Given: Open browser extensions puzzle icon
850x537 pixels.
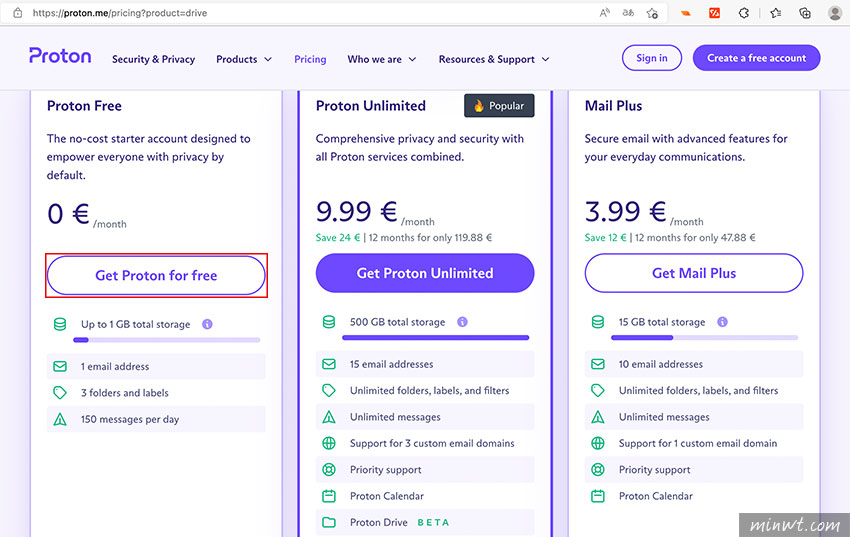Looking at the screenshot, I should 743,13.
